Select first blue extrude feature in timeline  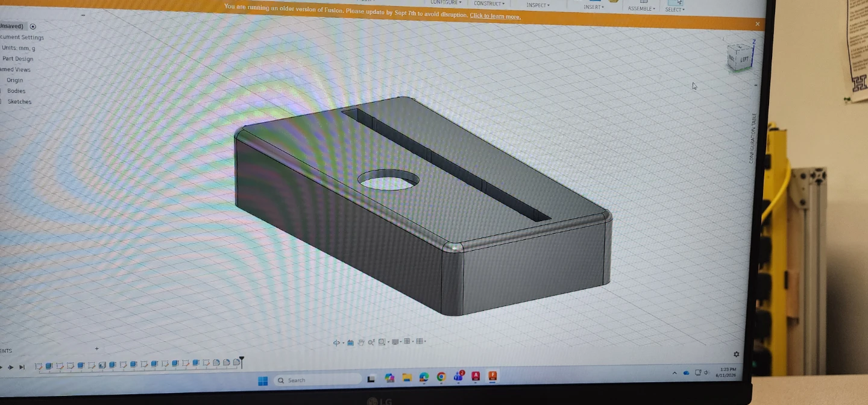coord(49,365)
